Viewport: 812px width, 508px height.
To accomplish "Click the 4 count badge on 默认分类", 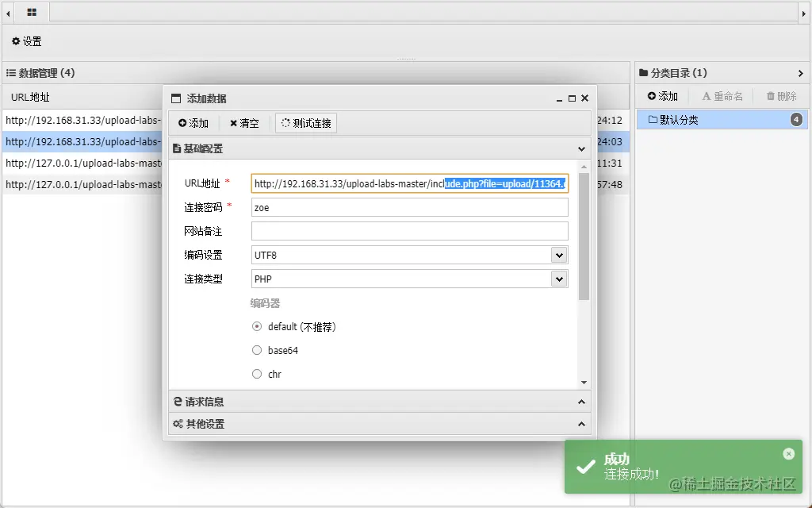I will click(796, 121).
